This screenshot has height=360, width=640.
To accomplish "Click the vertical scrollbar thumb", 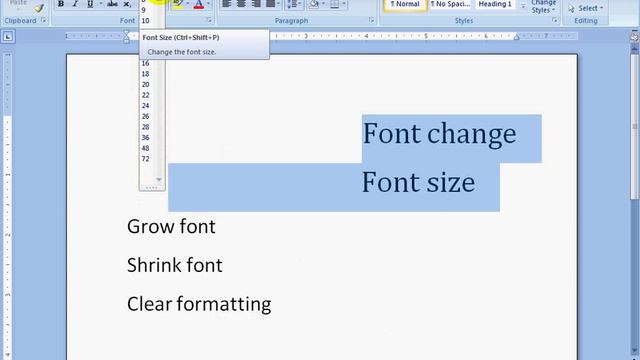I will (635, 126).
